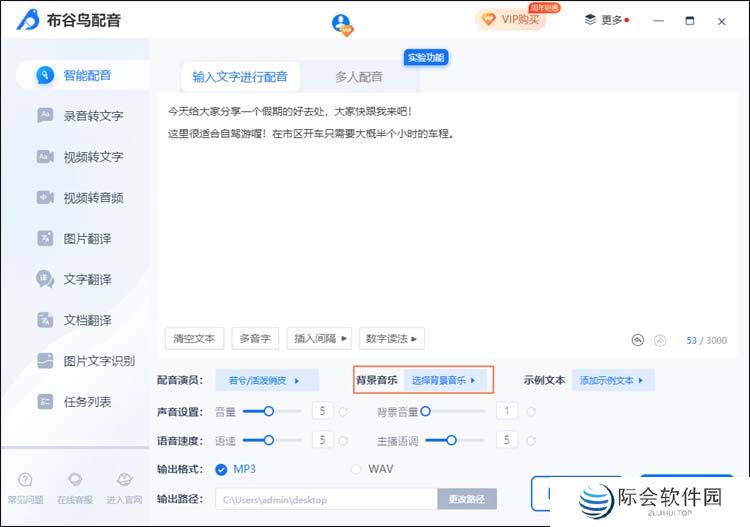Image resolution: width=750 pixels, height=527 pixels.
Task: Open the 更多 menu
Action: [606, 20]
